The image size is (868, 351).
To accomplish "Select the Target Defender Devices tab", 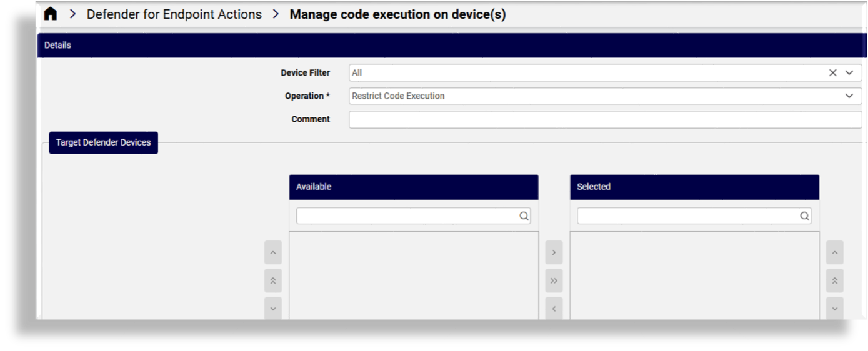I will [x=104, y=142].
